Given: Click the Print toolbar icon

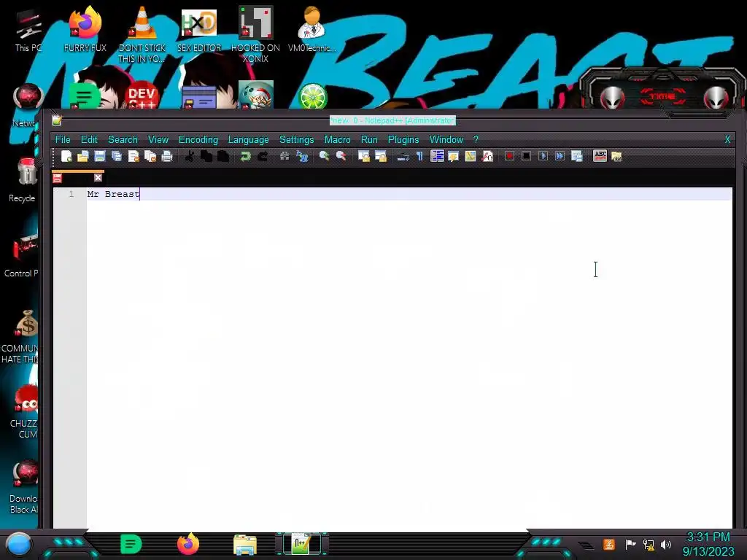Looking at the screenshot, I should (x=167, y=156).
